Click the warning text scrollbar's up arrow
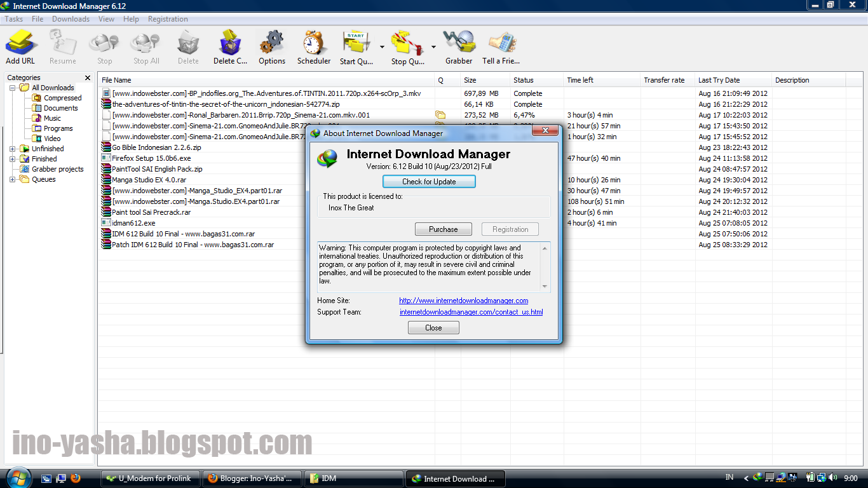This screenshot has height=488, width=868. click(x=545, y=248)
